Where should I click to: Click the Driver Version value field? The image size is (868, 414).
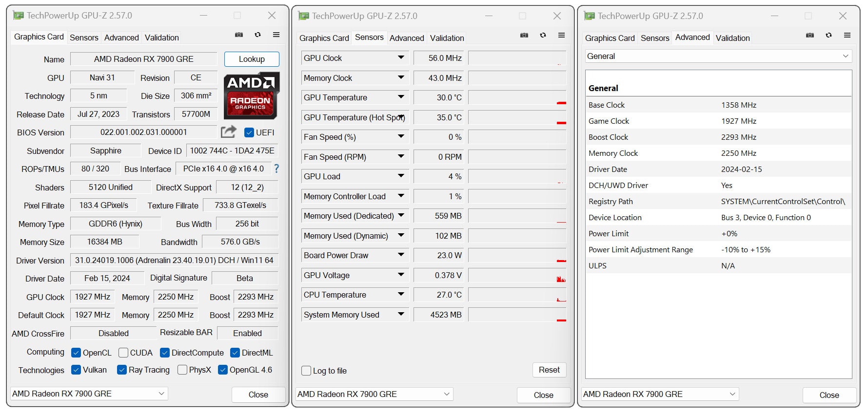click(x=174, y=260)
